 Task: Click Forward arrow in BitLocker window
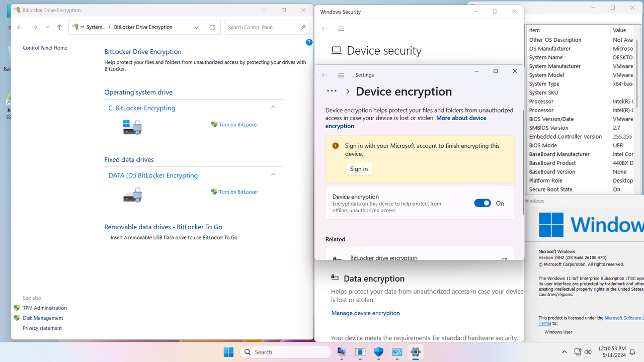pyautogui.click(x=34, y=27)
